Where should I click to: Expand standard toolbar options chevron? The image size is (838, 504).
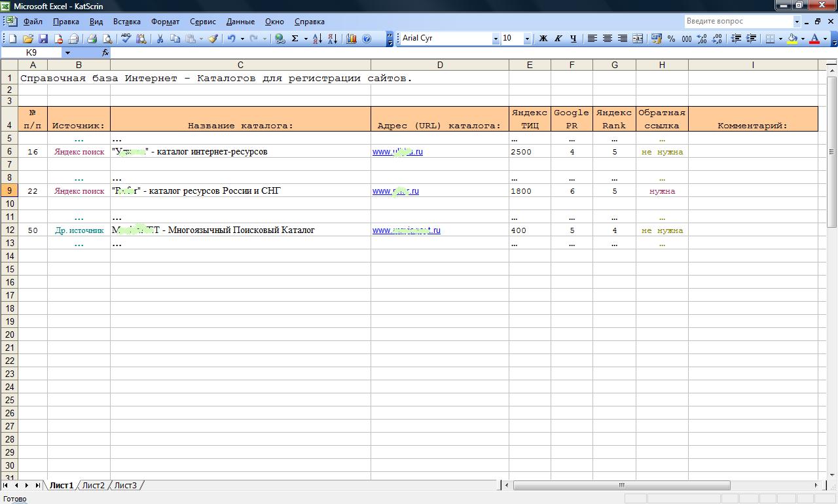(x=390, y=39)
